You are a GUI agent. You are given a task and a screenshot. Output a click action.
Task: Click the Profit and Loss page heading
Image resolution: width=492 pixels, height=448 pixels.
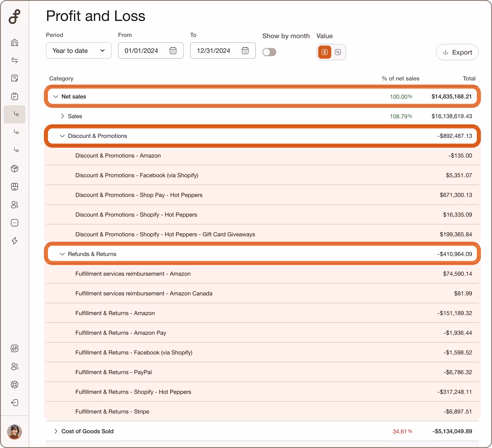(x=96, y=16)
